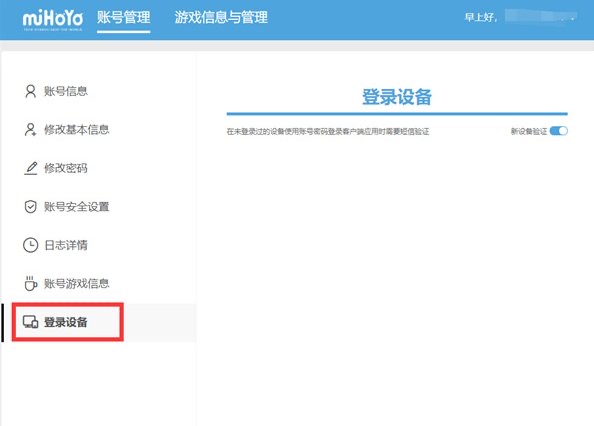594x426 pixels.
Task: Click the 新设备验证 label text
Action: 529,131
